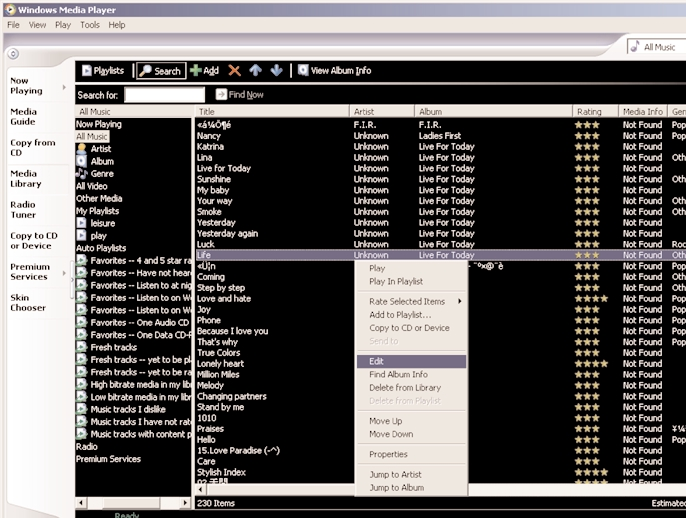The height and width of the screenshot is (518, 686).
Task: Open the Media Library tab
Action: [26, 178]
